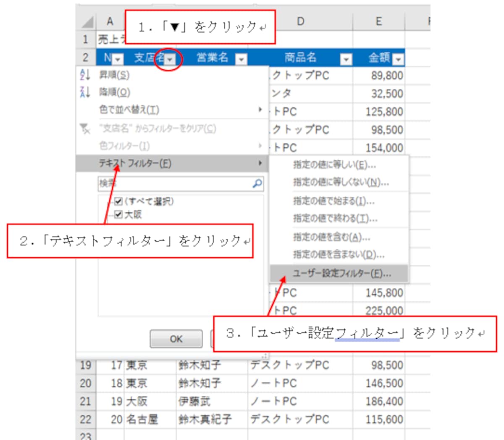Screen dimensions: 504x440
Task: Click the 115,600 amount cell
Action: click(379, 419)
